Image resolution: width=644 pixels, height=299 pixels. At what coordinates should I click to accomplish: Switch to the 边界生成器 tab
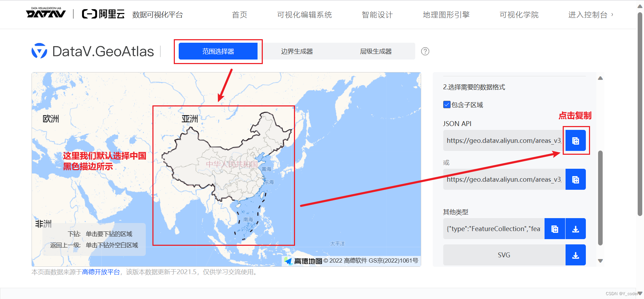(x=297, y=51)
